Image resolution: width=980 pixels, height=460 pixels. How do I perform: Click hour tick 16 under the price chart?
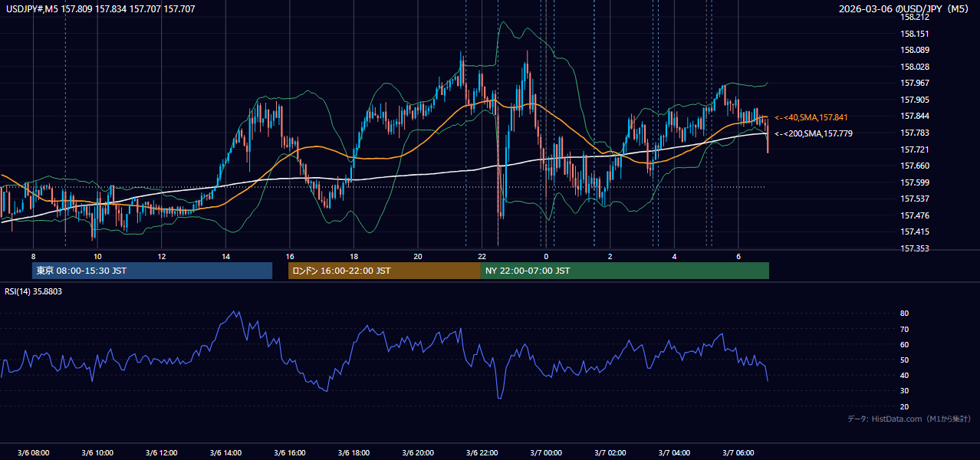(290, 256)
